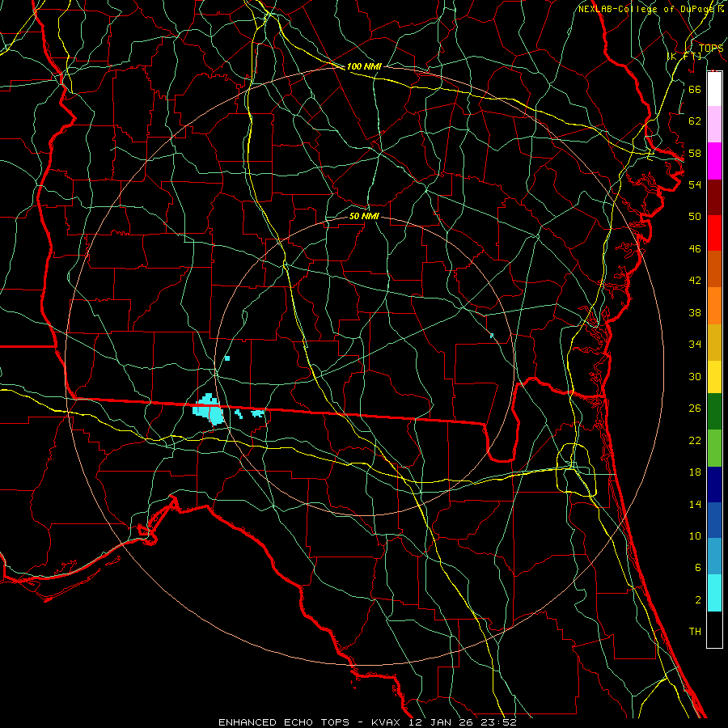
Task: Click the isolated cyan echo square north of large blob
Action: tap(227, 358)
